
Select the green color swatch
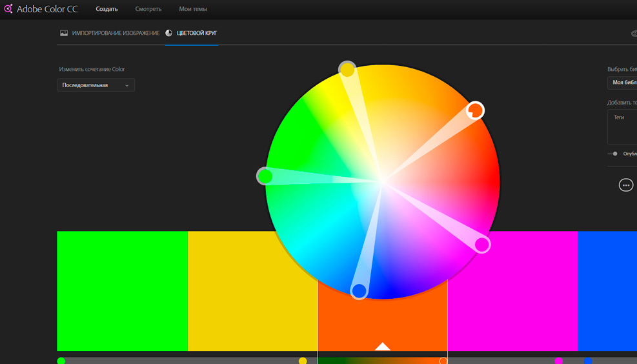[122, 290]
